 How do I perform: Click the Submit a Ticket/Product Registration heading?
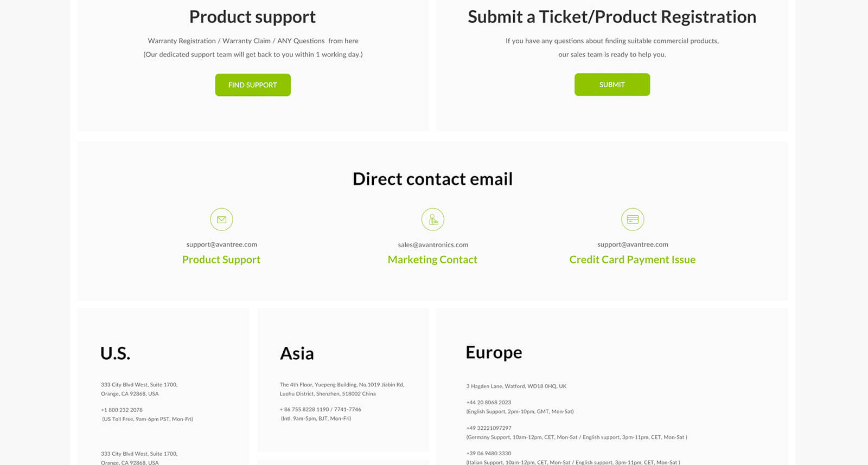click(x=612, y=17)
